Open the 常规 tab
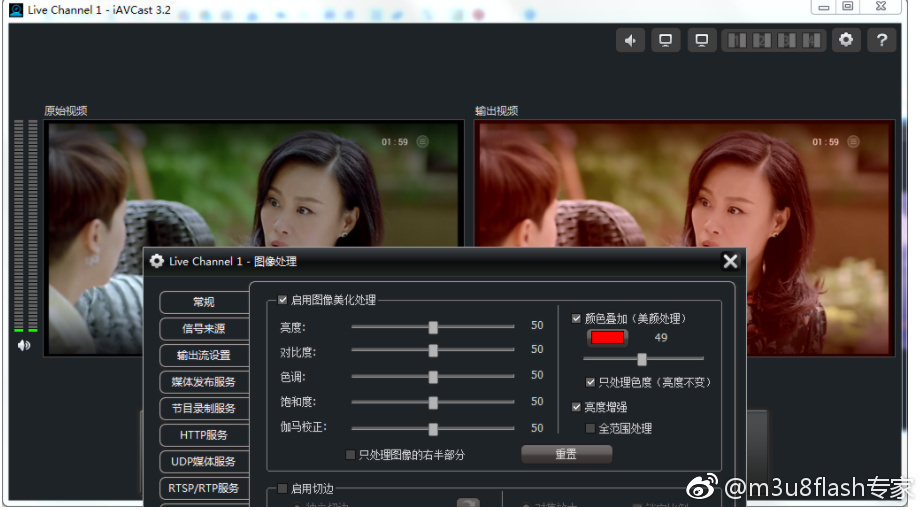This screenshot has width=923, height=510. pos(204,302)
